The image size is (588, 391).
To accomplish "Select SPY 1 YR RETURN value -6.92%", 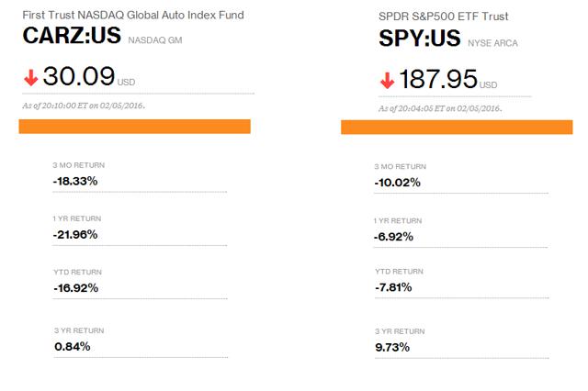I will [394, 237].
